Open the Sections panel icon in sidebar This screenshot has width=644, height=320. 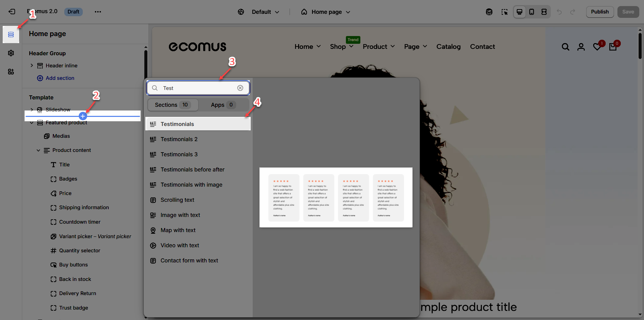[x=11, y=35]
